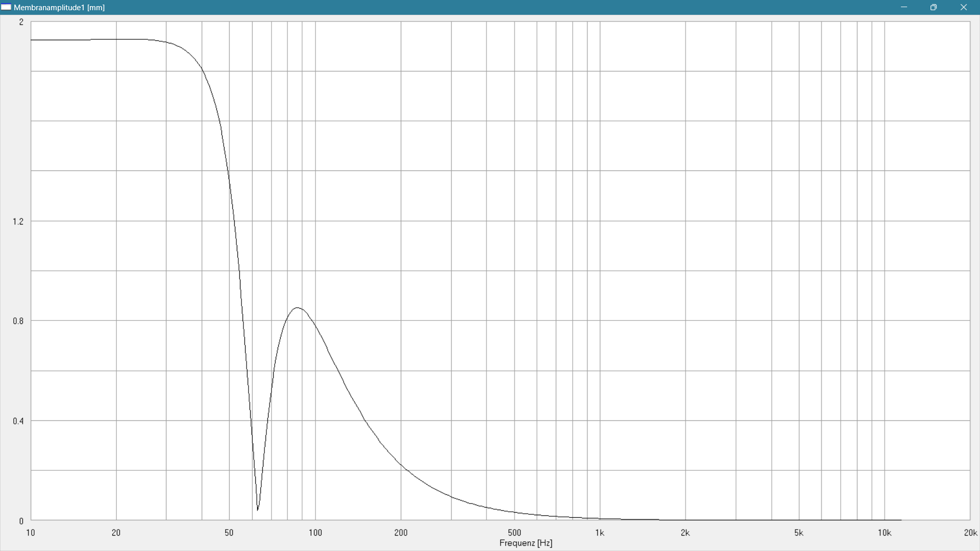Restore down the Membranamplitude1 window
The image size is (980, 551).
pos(934,7)
